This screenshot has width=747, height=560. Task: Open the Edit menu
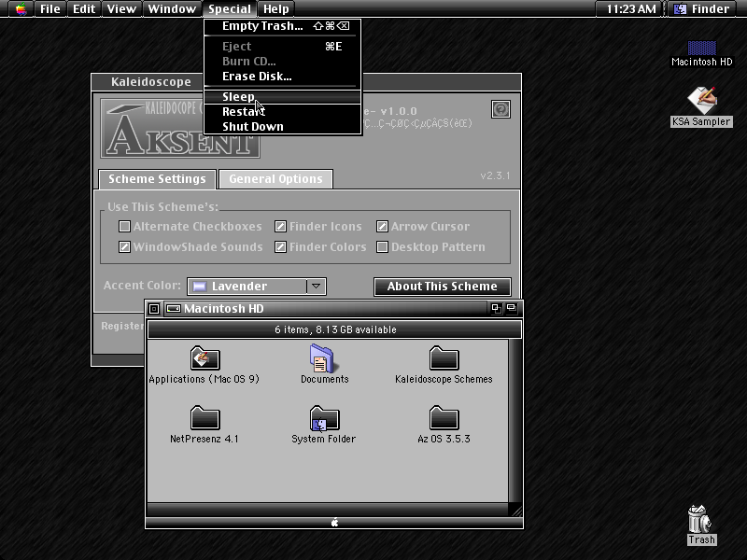(84, 8)
